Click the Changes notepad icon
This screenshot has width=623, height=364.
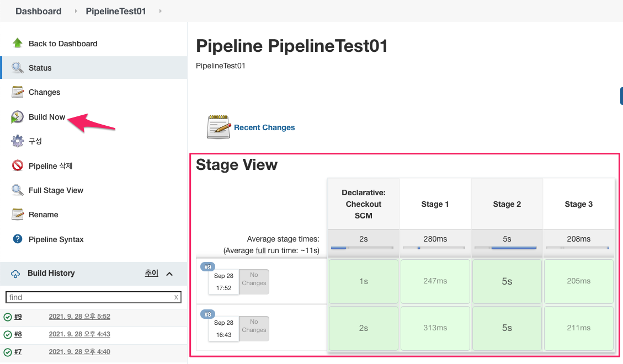[18, 92]
